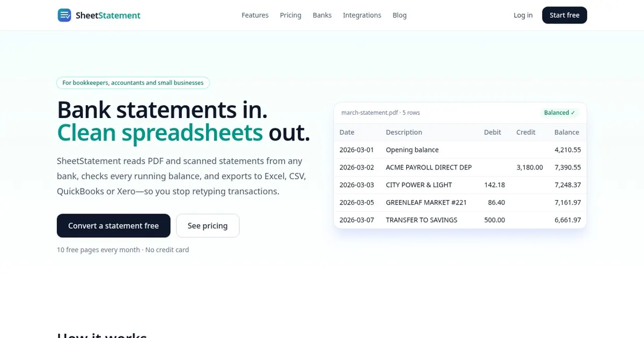This screenshot has width=644, height=338.
Task: Select the Opening balance row description
Action: tap(412, 150)
